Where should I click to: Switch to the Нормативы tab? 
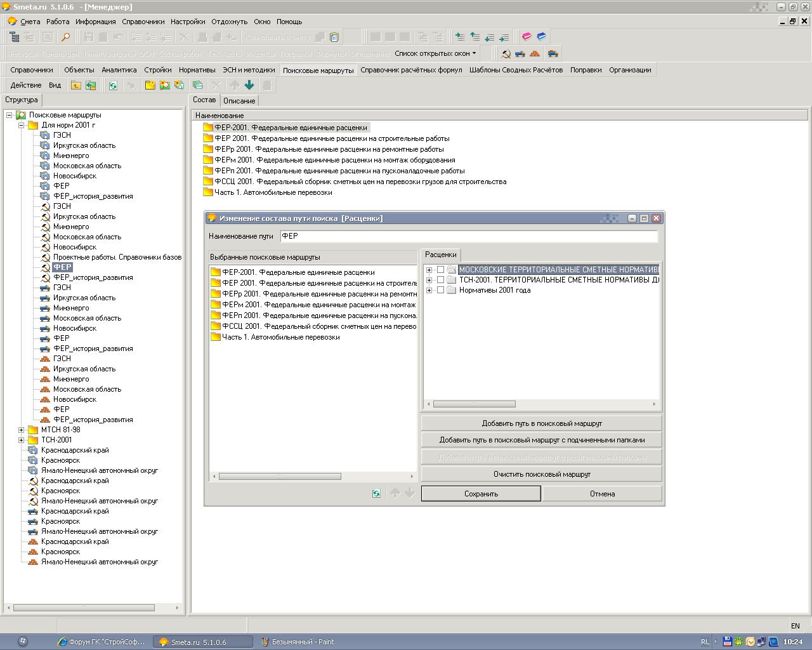(x=197, y=70)
